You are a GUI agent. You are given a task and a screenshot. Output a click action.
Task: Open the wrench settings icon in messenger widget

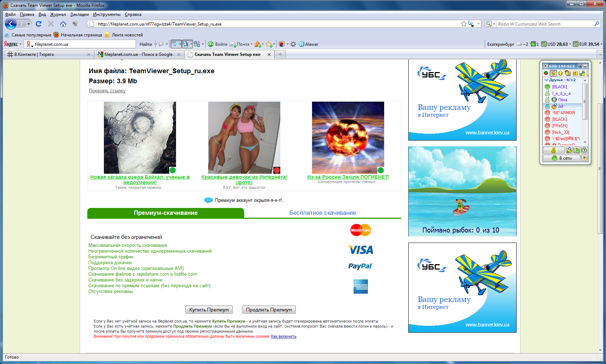point(582,73)
